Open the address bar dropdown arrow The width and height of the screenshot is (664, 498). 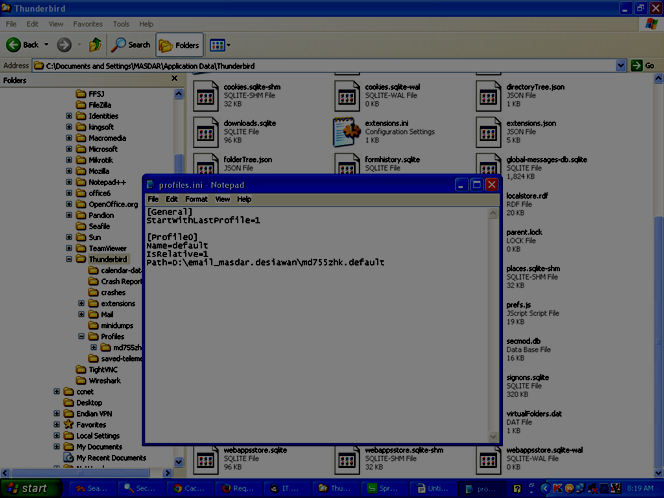pyautogui.click(x=620, y=66)
